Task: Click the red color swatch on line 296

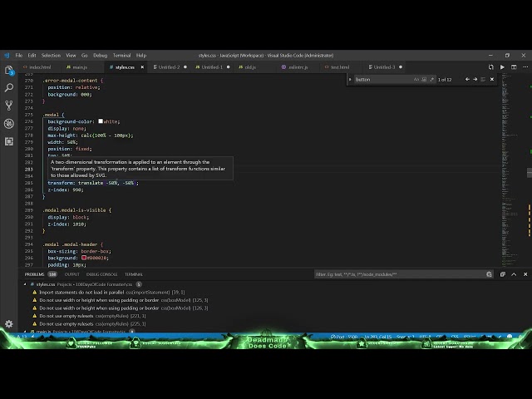Action: click(84, 258)
